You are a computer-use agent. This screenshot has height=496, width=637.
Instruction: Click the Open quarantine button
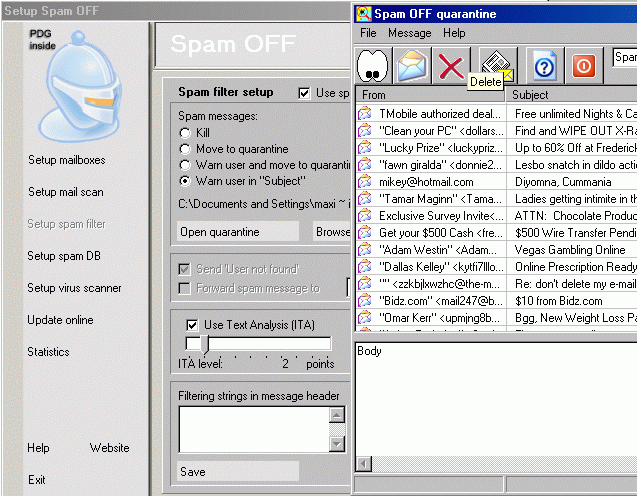(238, 232)
